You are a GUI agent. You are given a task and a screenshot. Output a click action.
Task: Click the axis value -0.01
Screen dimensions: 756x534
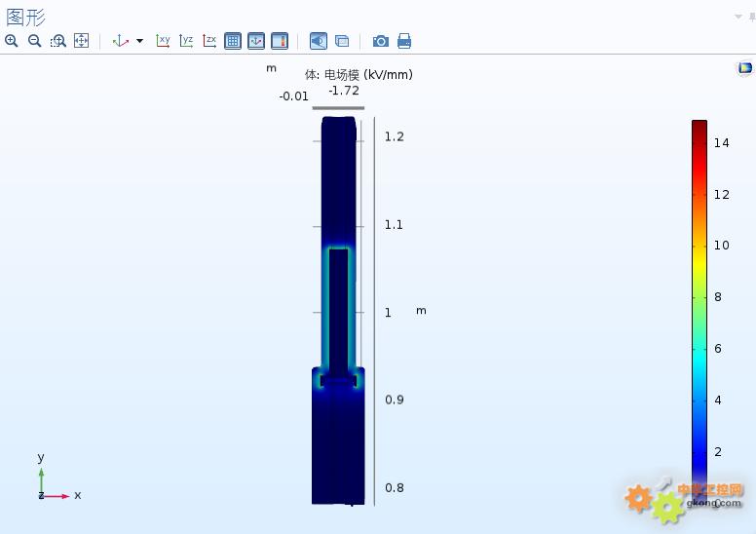click(x=293, y=96)
